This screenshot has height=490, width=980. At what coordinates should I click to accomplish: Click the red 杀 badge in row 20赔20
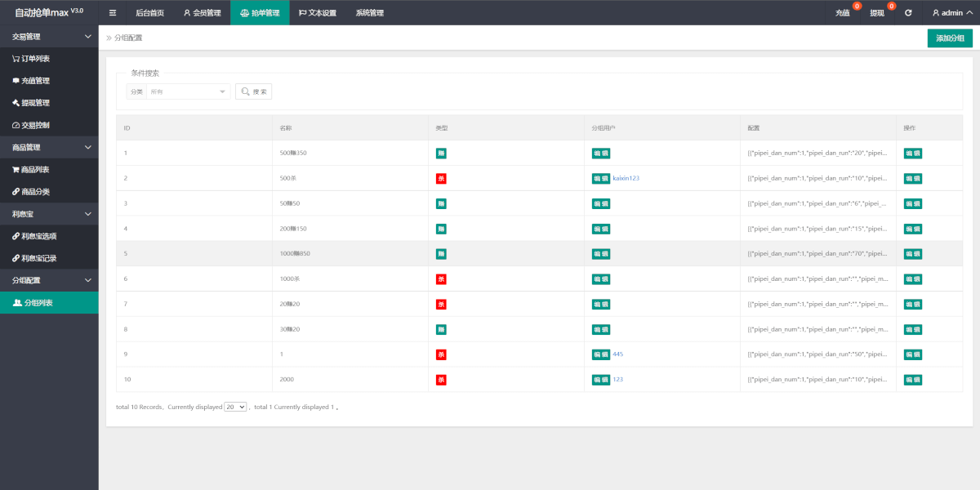click(x=441, y=305)
